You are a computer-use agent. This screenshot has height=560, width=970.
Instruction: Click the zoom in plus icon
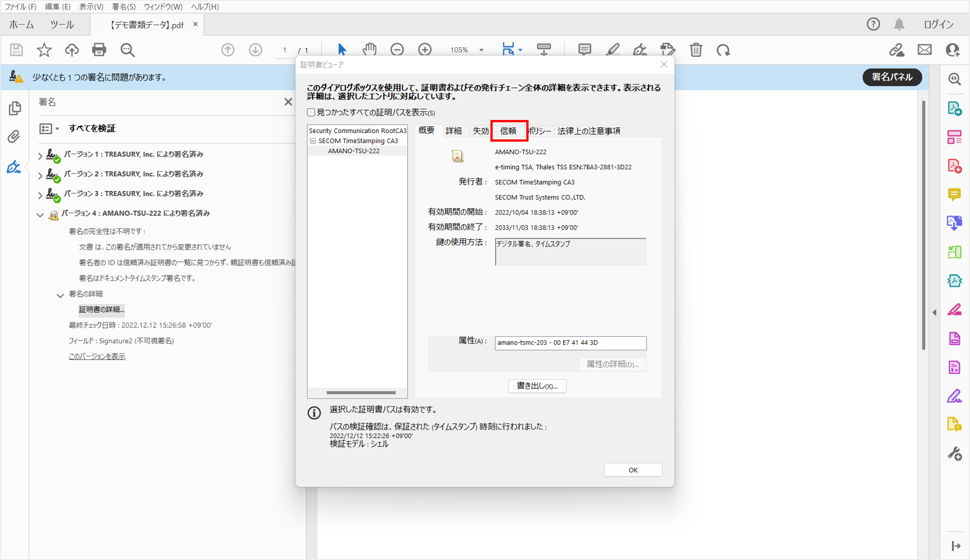coord(425,50)
